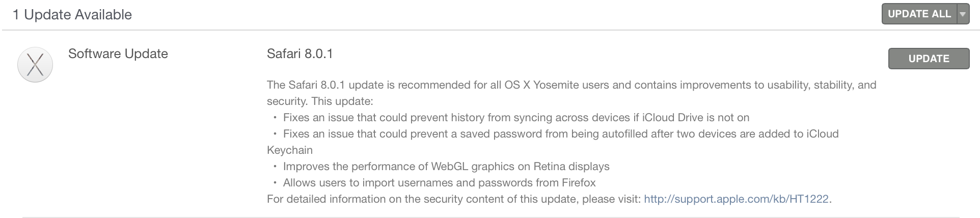Open the support.apple.com/kb/HT1222 link
The image size is (980, 218).
click(x=737, y=199)
